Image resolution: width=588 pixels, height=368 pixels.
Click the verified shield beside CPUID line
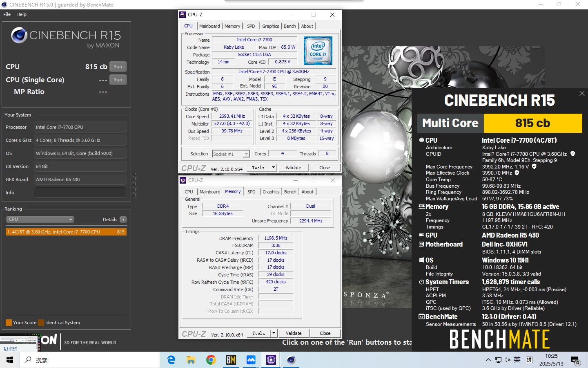coord(572,154)
